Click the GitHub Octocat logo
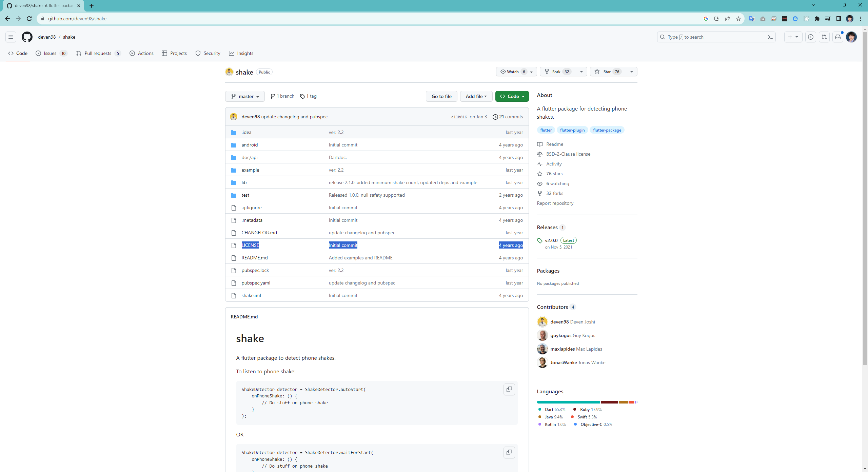Viewport: 868px width, 472px height. [27, 37]
